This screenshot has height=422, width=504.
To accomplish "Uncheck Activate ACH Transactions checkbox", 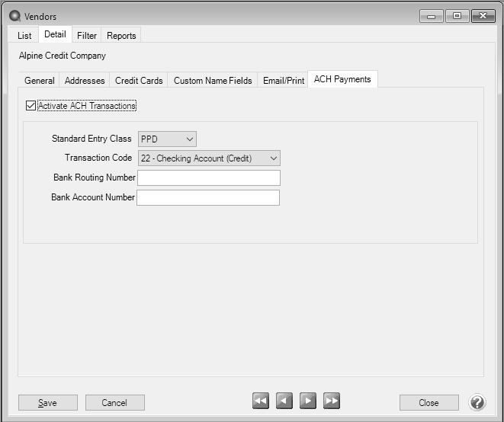I will (30, 106).
